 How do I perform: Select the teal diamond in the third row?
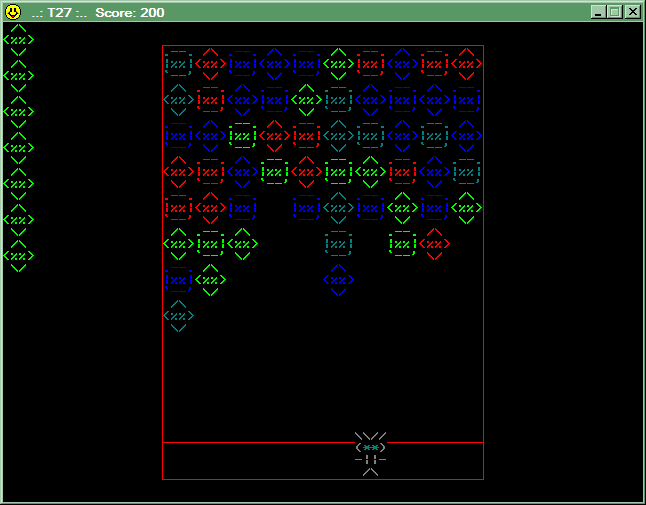[x=338, y=136]
